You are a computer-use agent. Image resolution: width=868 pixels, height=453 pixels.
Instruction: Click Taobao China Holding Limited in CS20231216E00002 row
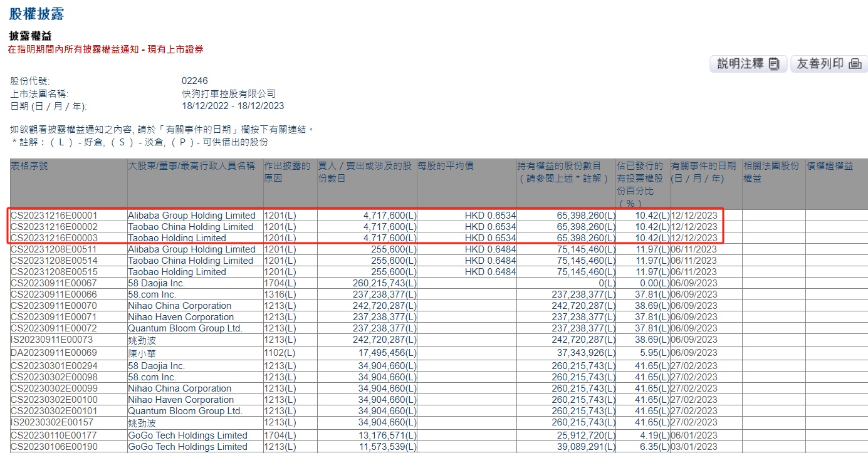(191, 227)
